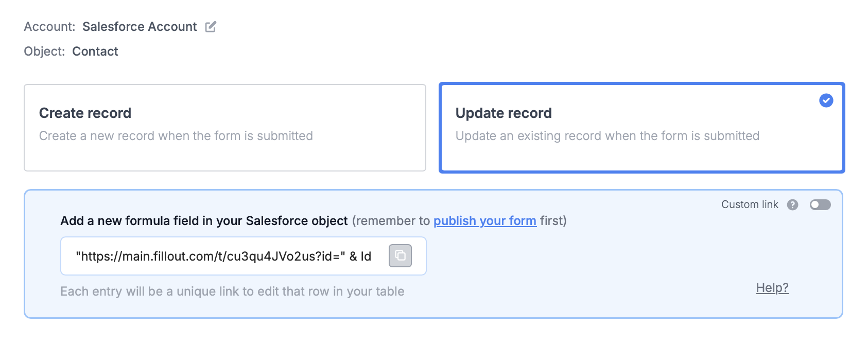Click inside the fillout.com formula field
Screen dimensions: 868x343
223,256
